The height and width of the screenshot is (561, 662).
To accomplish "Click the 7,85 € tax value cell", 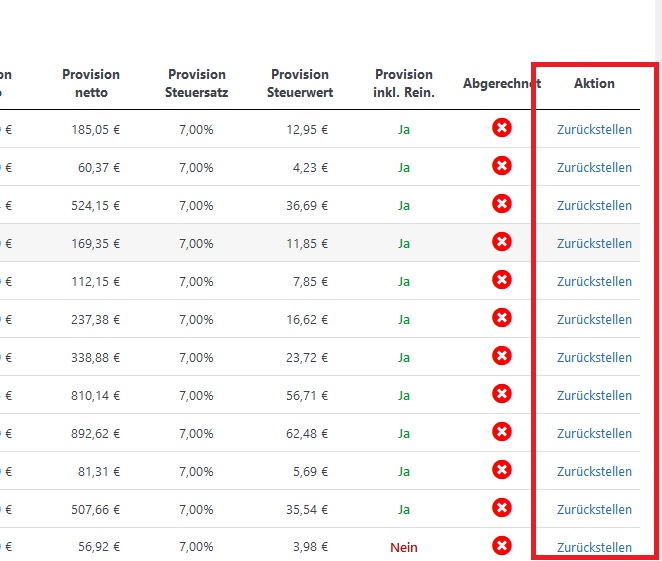I will click(x=310, y=282).
